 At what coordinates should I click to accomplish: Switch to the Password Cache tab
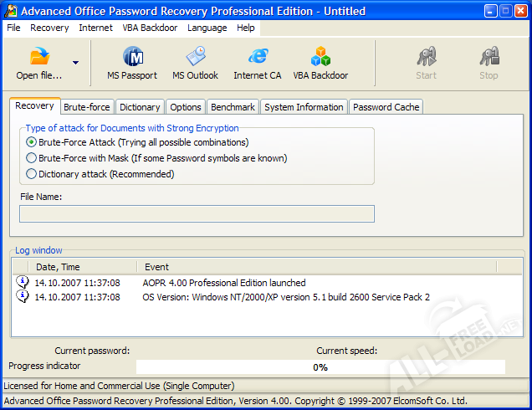click(386, 107)
